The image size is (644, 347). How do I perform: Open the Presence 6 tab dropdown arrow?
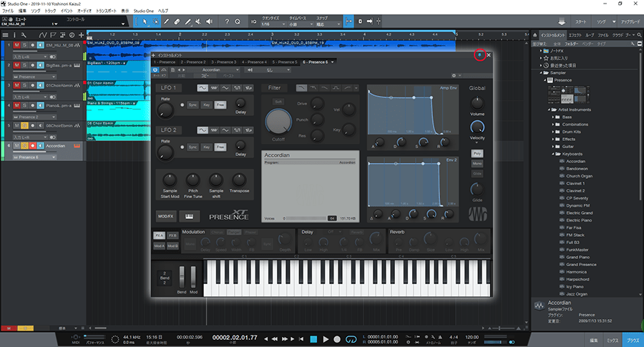[332, 62]
